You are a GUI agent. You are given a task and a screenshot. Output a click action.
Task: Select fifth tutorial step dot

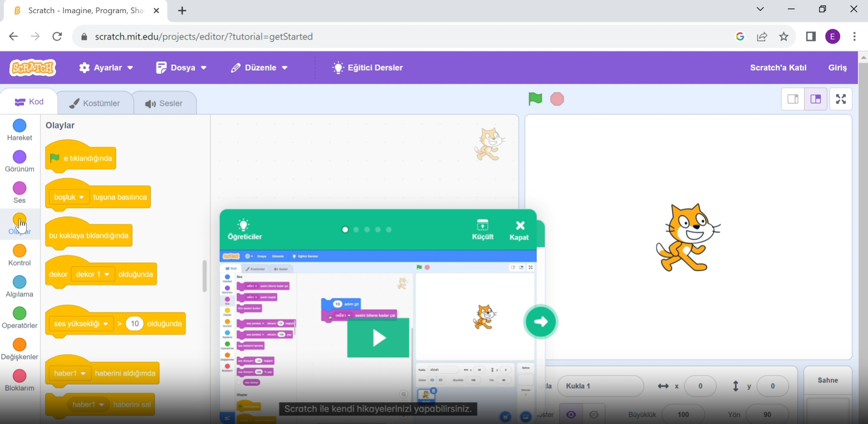(389, 230)
